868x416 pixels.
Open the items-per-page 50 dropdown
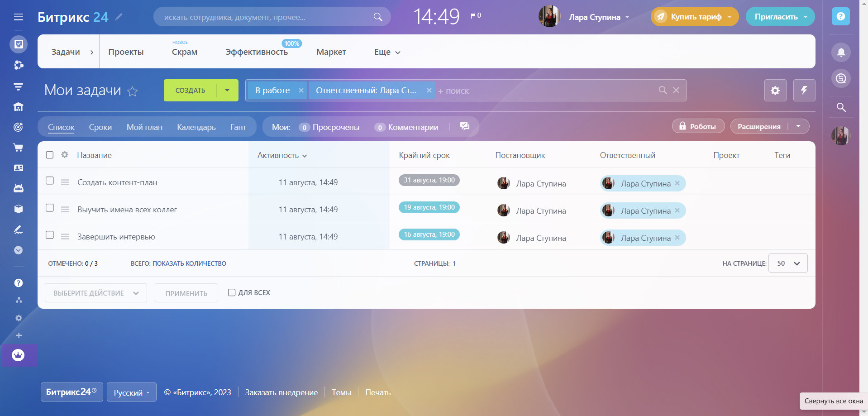(x=787, y=263)
